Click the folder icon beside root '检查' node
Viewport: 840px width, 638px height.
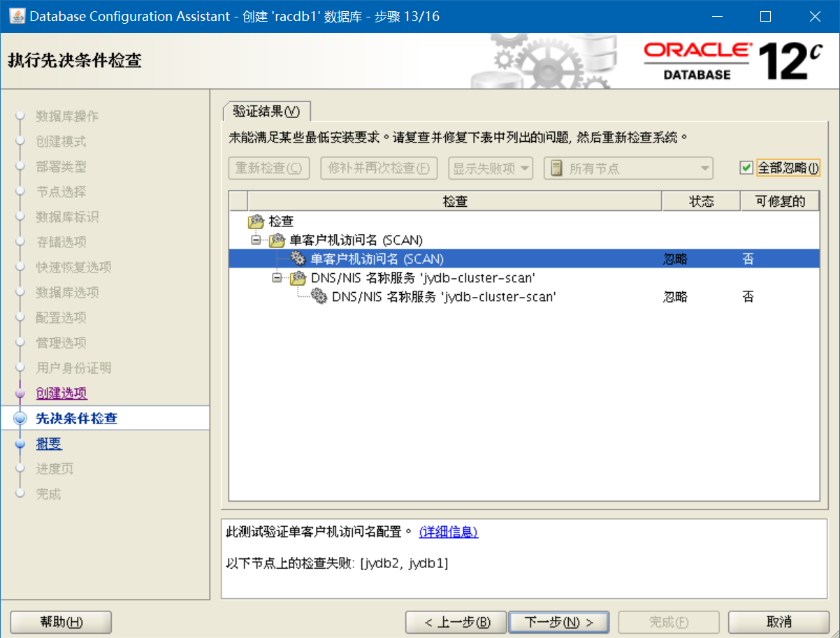click(256, 222)
